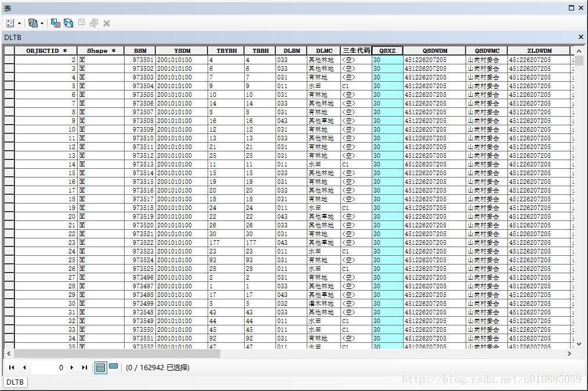Click the Delete Selected icon

(x=107, y=23)
